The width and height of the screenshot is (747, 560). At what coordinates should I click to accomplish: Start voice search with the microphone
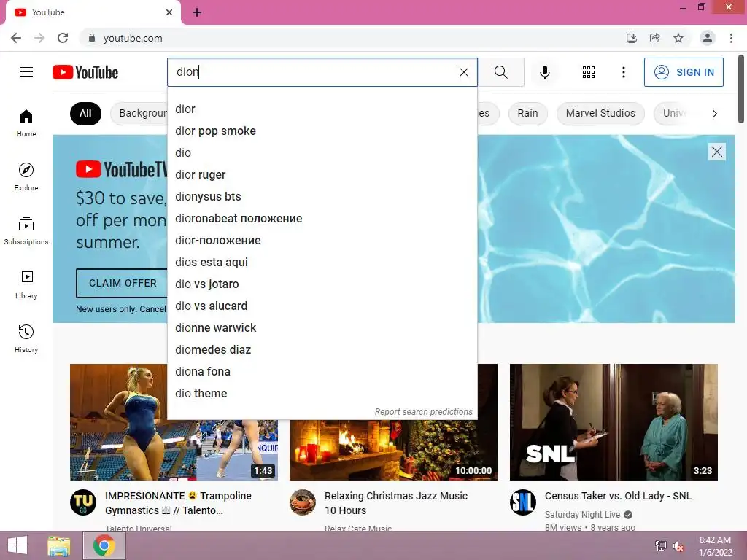tap(544, 72)
